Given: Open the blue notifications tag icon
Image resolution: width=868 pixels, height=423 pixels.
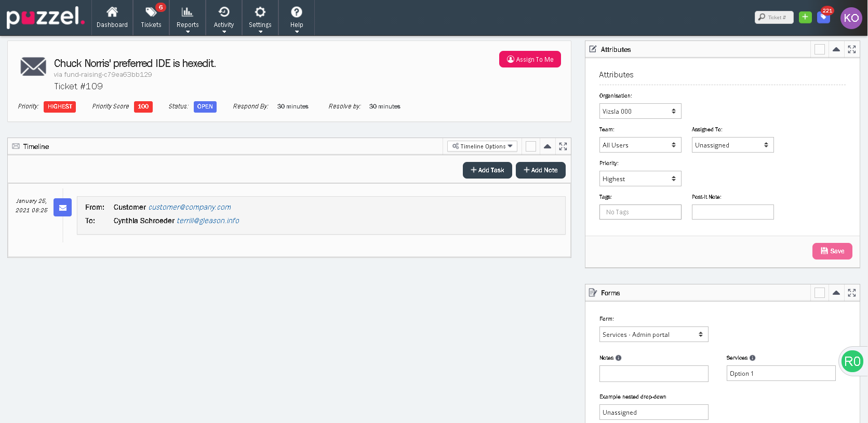Looking at the screenshot, I should pos(823,18).
